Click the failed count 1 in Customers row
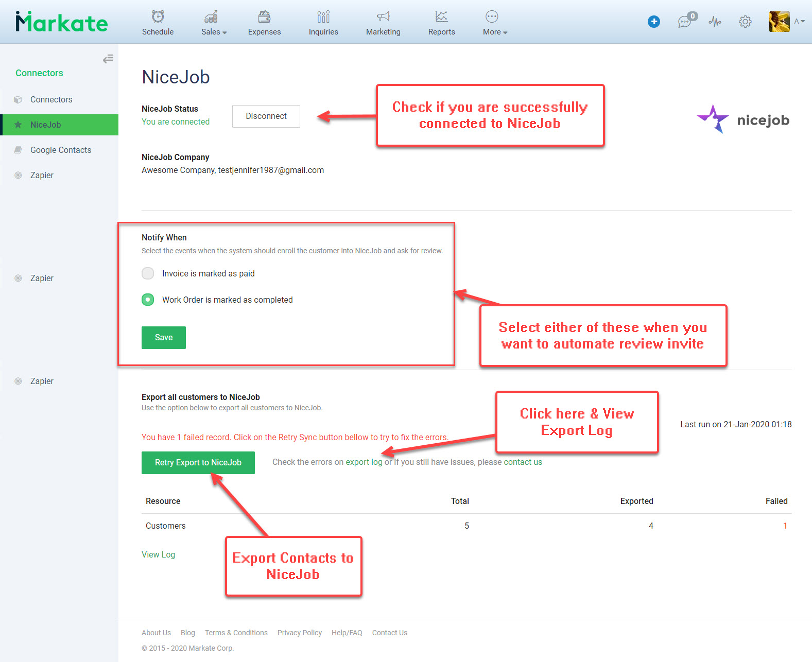Screen dimensions: 812x662 pyautogui.click(x=785, y=526)
